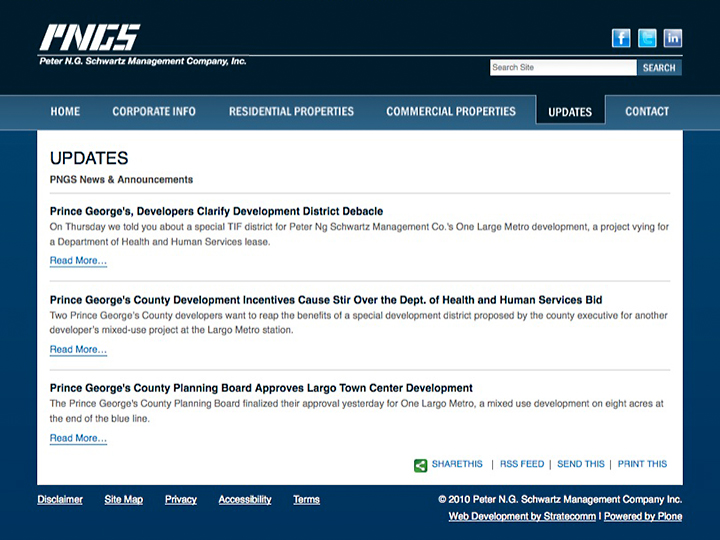Open the Planning Board Approves headline
The height and width of the screenshot is (540, 720).
261,388
